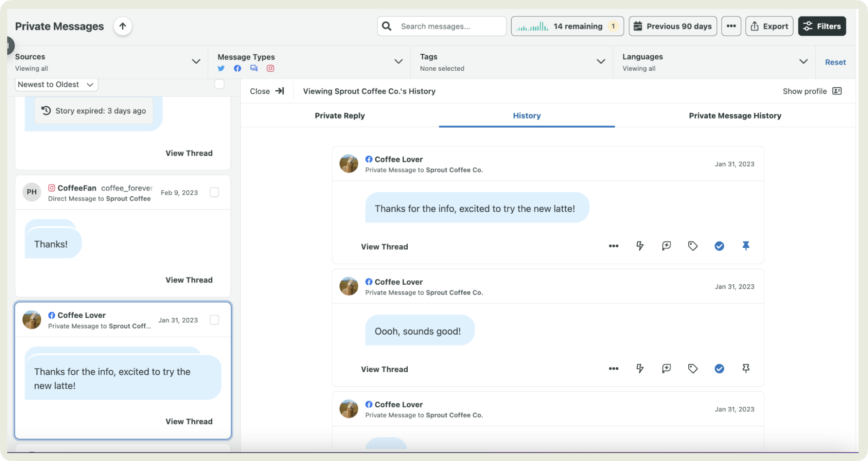Open the 14 remaining progress indicator

[x=567, y=26]
